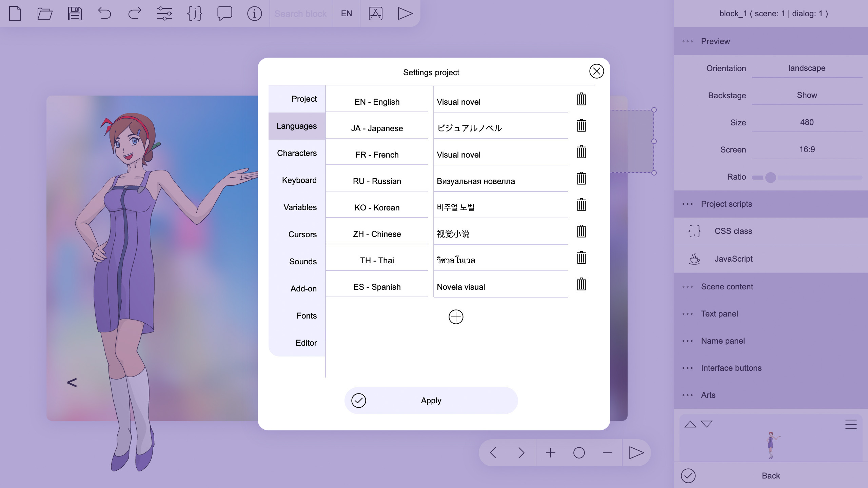Select the Characters tab in Settings
This screenshot has width=868, height=488.
click(x=296, y=152)
